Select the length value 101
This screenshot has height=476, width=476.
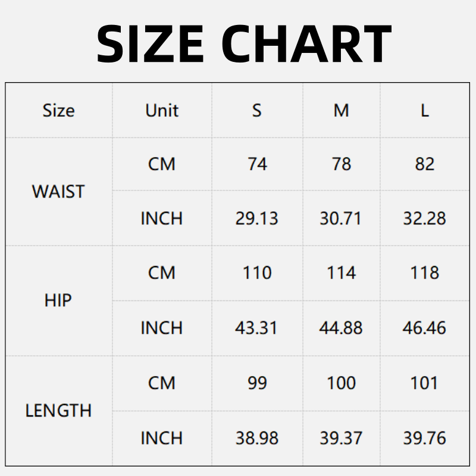click(424, 383)
